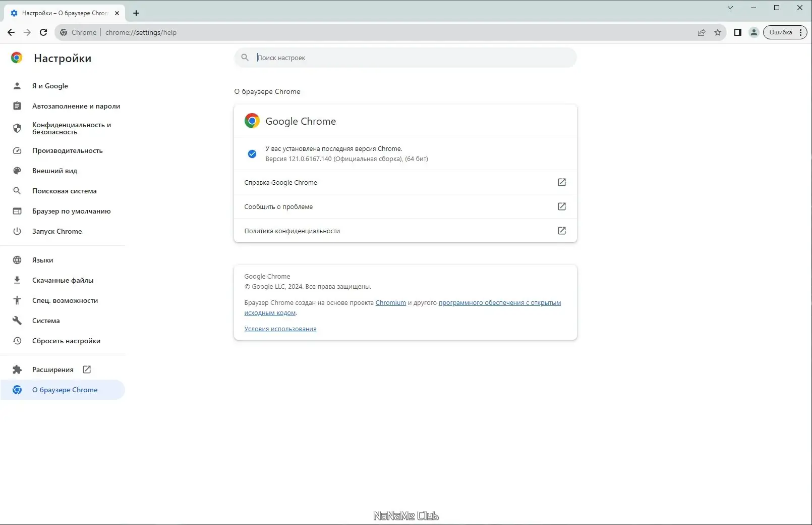The image size is (812, 525).
Task: Open Поисковая система settings
Action: [x=63, y=191]
